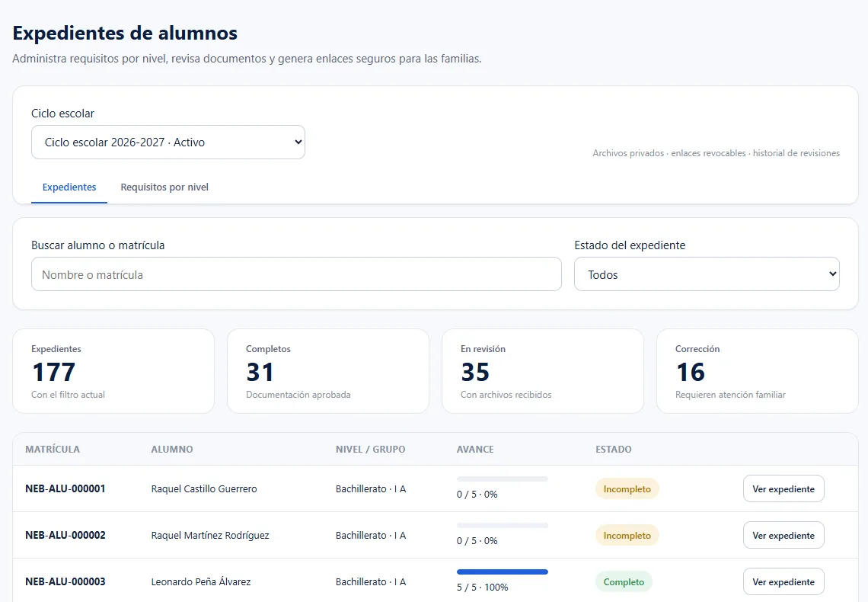Click the Completo badge for Leonardo Peña
Viewport: 868px width, 602px height.
pos(624,582)
